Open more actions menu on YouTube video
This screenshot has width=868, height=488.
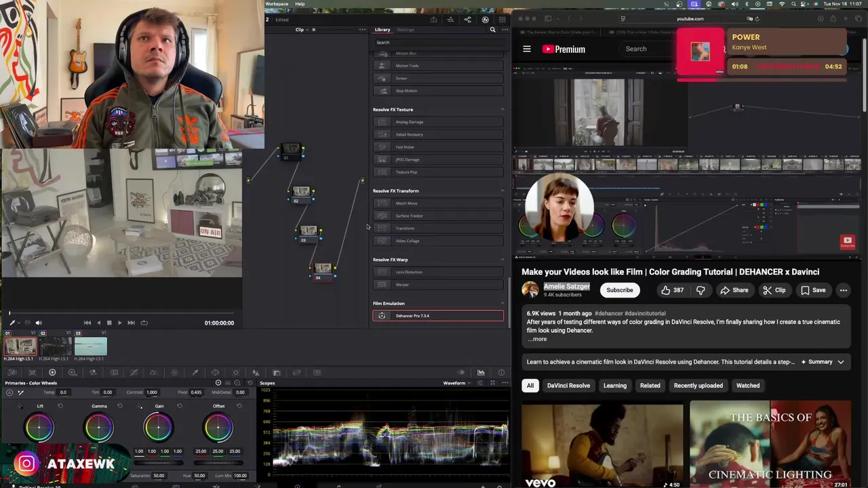[x=843, y=290]
